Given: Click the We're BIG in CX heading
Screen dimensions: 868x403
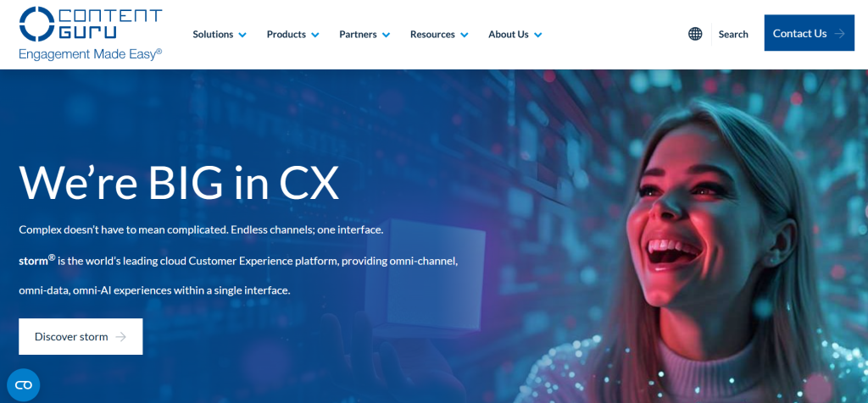Looking at the screenshot, I should tap(178, 182).
